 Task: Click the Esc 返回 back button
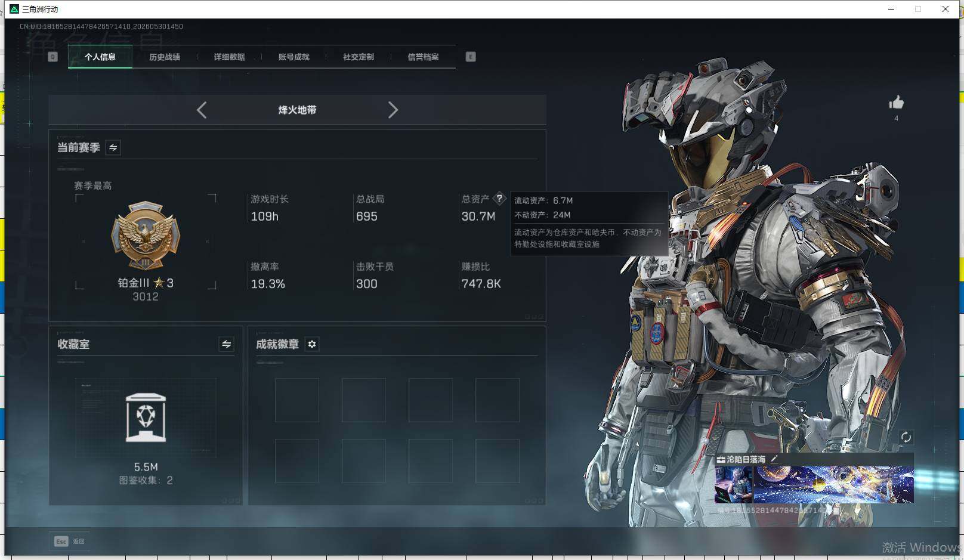(69, 541)
